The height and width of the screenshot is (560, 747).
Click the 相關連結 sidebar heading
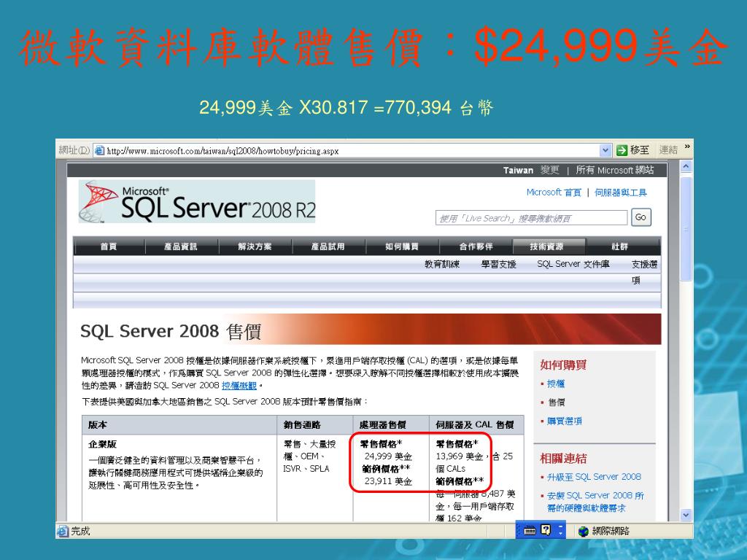[563, 459]
